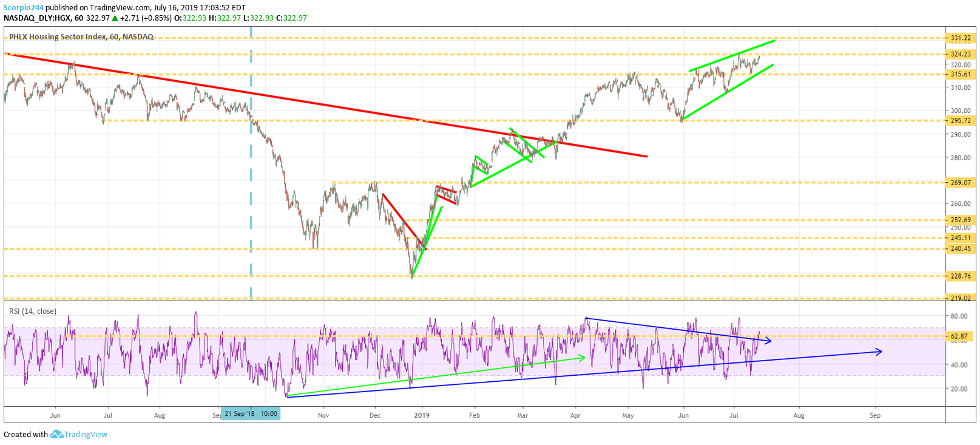Click the Apr label on time axis
Image resolution: width=980 pixels, height=445 pixels.
[575, 415]
